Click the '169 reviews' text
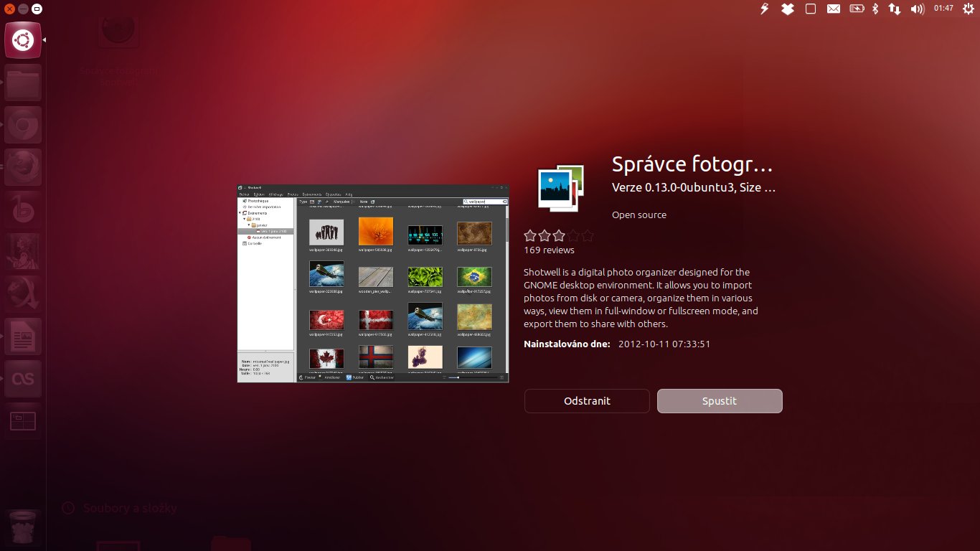Image resolution: width=980 pixels, height=551 pixels. 550,250
